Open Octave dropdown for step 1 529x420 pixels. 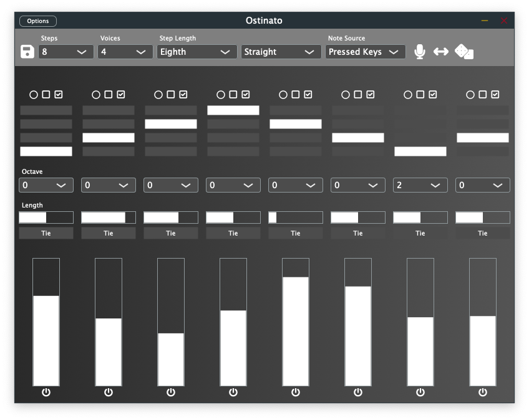click(46, 185)
